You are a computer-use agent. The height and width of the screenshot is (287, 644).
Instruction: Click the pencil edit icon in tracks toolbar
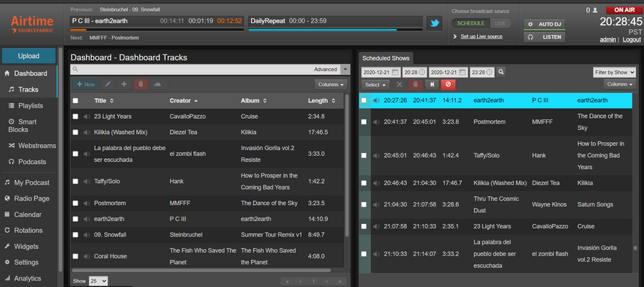tap(108, 84)
